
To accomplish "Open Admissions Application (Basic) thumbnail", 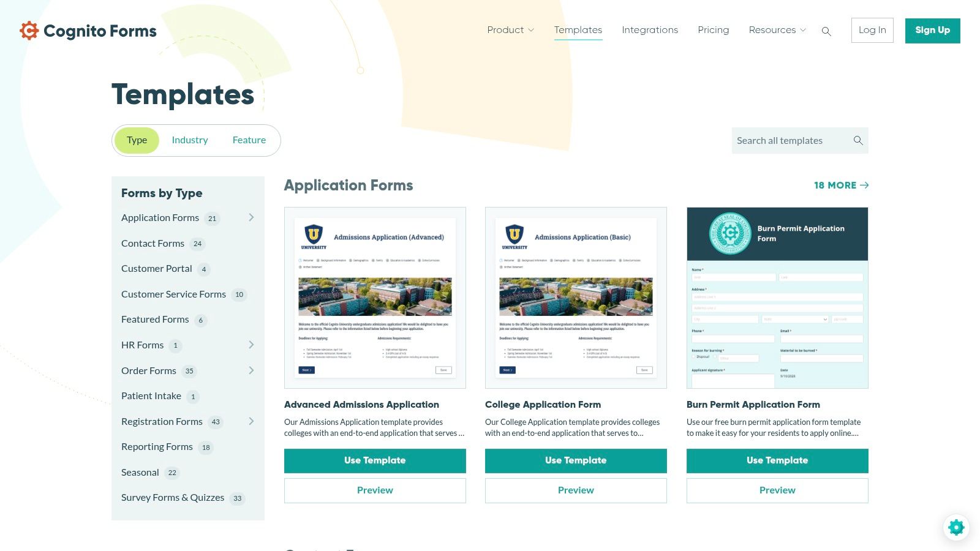I will click(x=576, y=298).
